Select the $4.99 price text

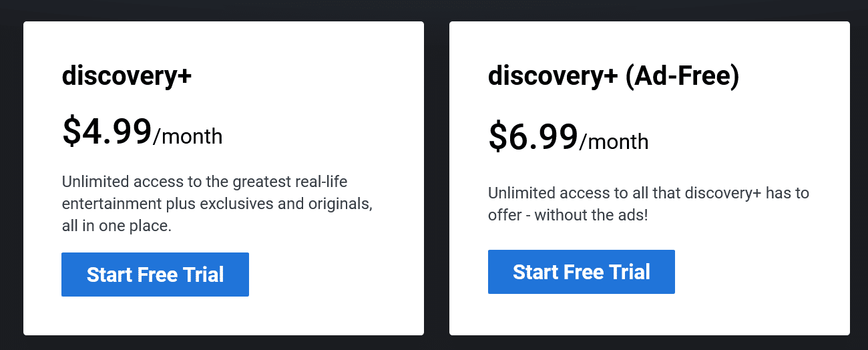coord(107,131)
